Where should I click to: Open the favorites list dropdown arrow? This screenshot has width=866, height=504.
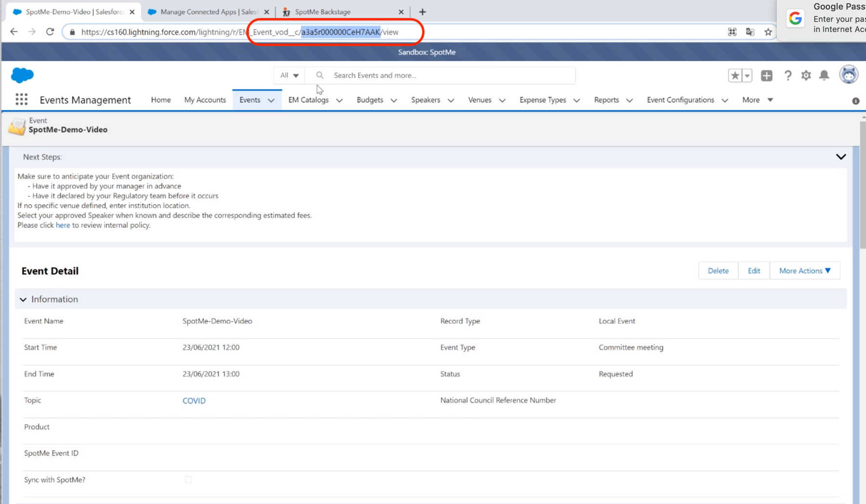click(747, 75)
